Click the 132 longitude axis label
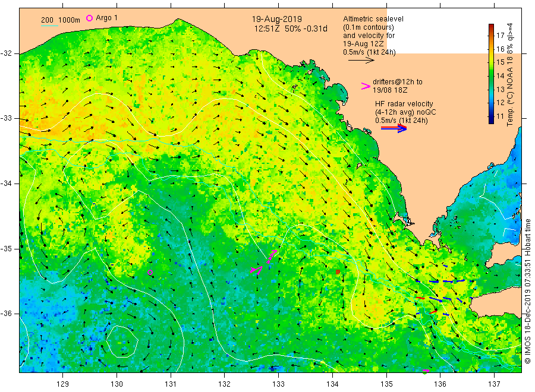The image size is (535, 392). click(225, 384)
